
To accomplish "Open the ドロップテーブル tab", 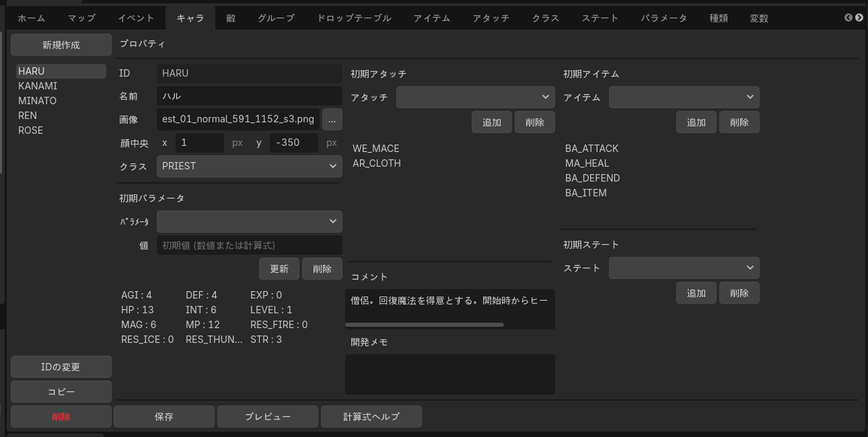I will 354,18.
